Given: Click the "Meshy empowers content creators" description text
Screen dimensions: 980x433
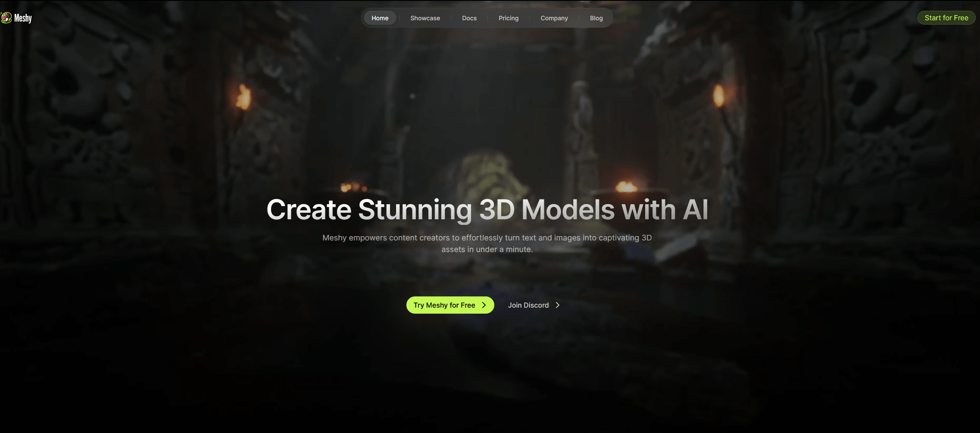Looking at the screenshot, I should click(487, 243).
